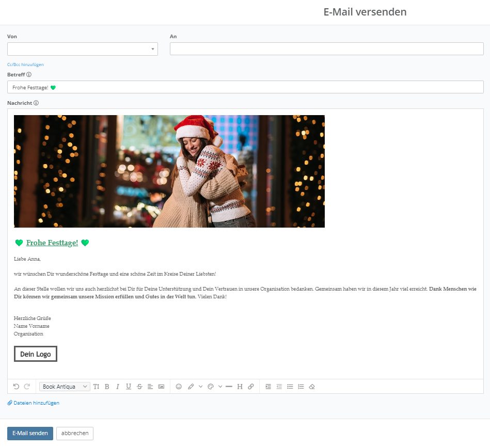This screenshot has height=448, width=490.
Task: Apply strikethrough formatting
Action: click(139, 386)
